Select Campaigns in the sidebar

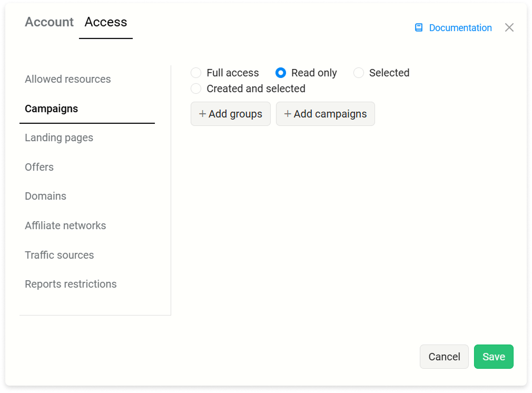tap(52, 109)
